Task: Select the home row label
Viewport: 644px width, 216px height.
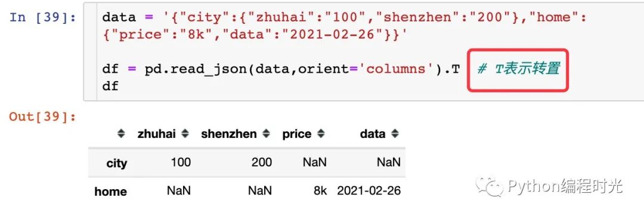Action: point(110,192)
